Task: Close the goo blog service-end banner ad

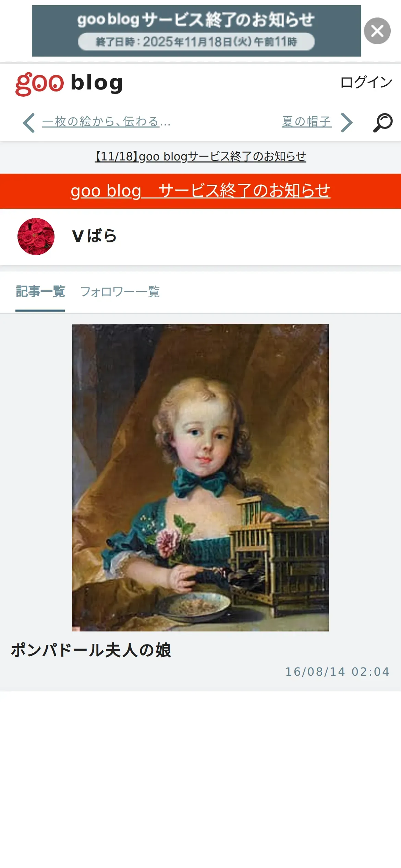Action: point(377,31)
